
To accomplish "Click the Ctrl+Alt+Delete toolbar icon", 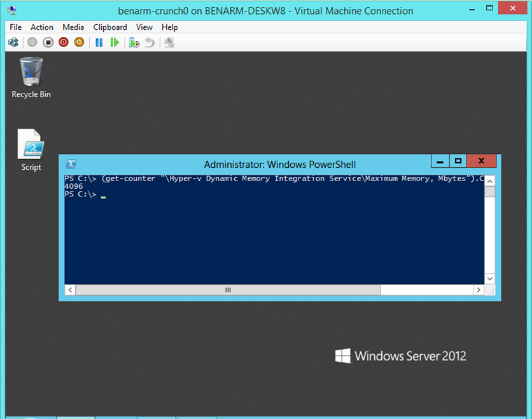I will click(13, 43).
